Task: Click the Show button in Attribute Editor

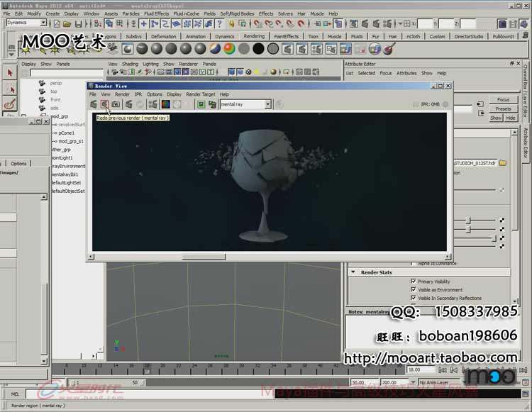Action: click(x=496, y=118)
